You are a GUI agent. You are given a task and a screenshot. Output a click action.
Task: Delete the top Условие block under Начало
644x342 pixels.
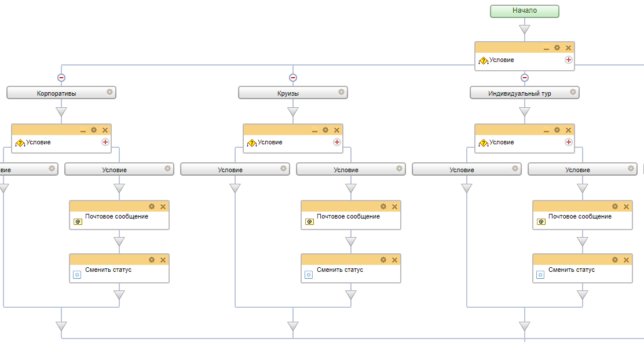569,48
